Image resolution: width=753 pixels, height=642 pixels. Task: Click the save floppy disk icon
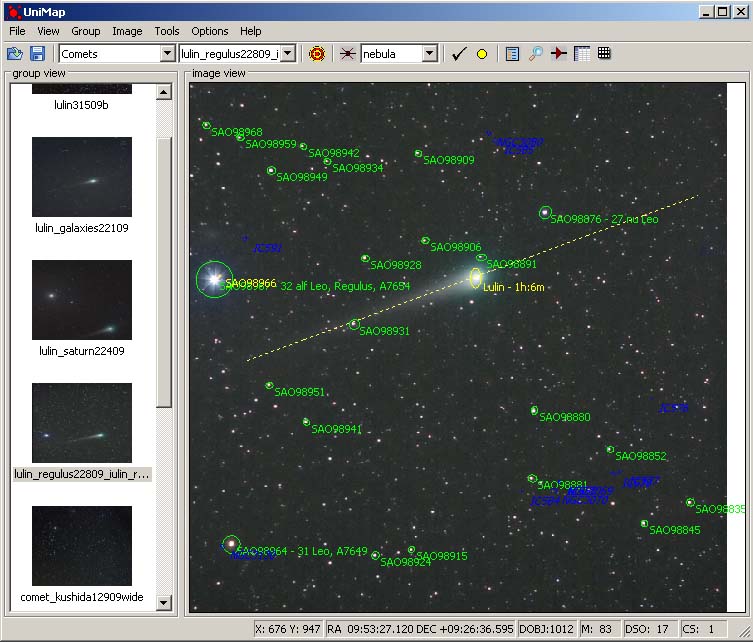pos(37,53)
